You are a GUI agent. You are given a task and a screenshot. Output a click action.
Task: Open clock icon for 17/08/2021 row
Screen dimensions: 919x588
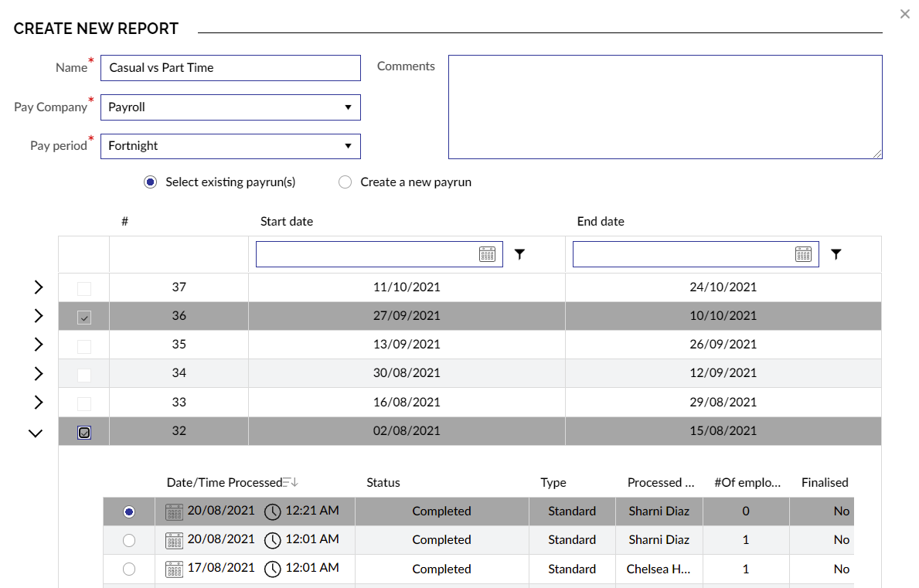click(x=273, y=569)
